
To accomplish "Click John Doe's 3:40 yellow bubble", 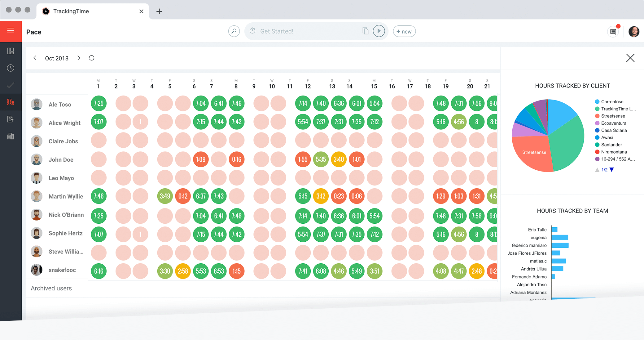I will [339, 159].
